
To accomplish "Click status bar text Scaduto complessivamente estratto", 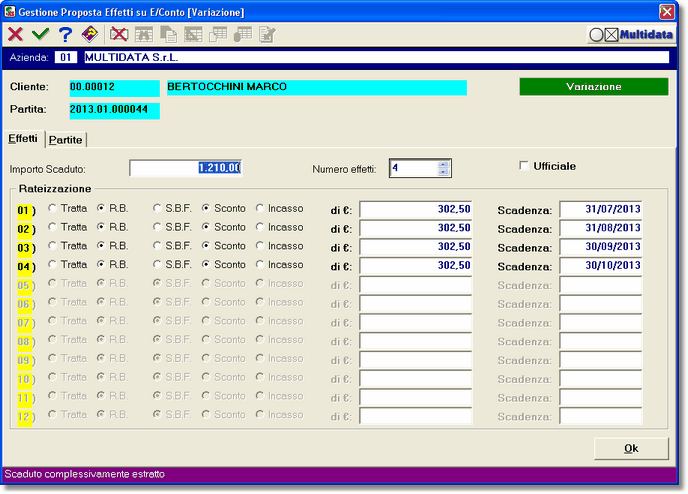I will (85, 474).
